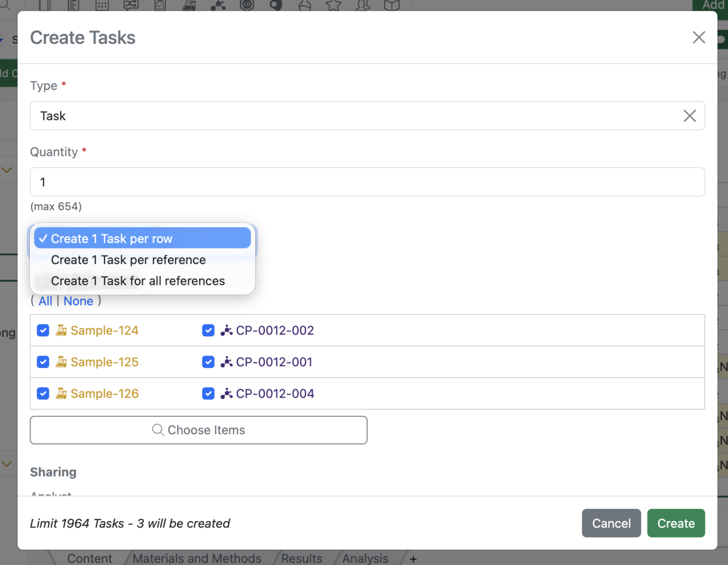Uncheck the CP-0012-002 checkbox
The height and width of the screenshot is (565, 728).
(208, 330)
